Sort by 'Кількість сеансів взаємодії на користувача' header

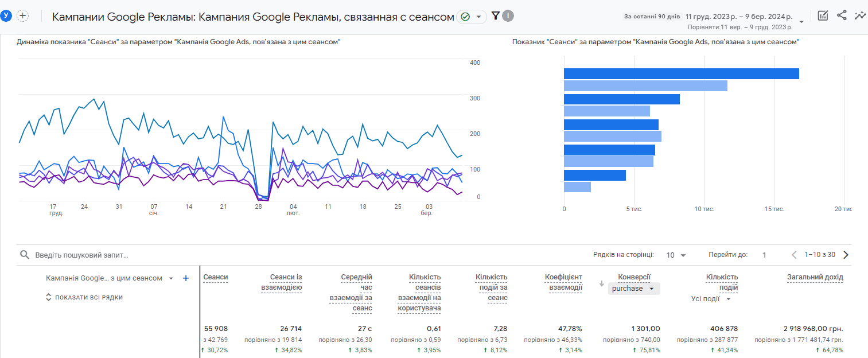[419, 293]
